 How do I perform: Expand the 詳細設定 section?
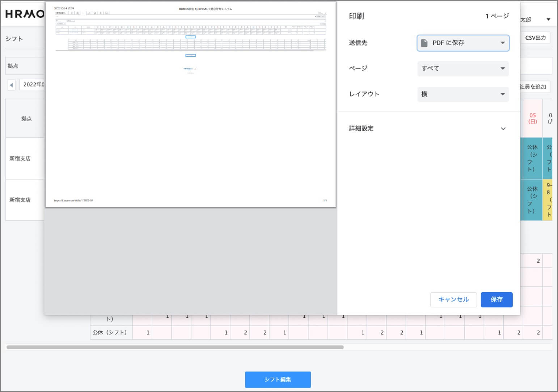427,129
